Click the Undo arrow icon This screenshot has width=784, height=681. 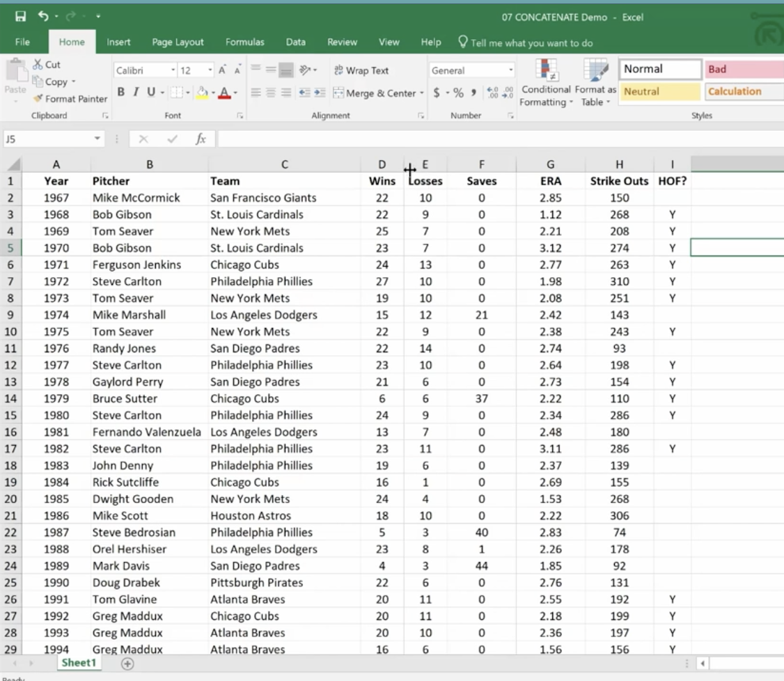44,16
